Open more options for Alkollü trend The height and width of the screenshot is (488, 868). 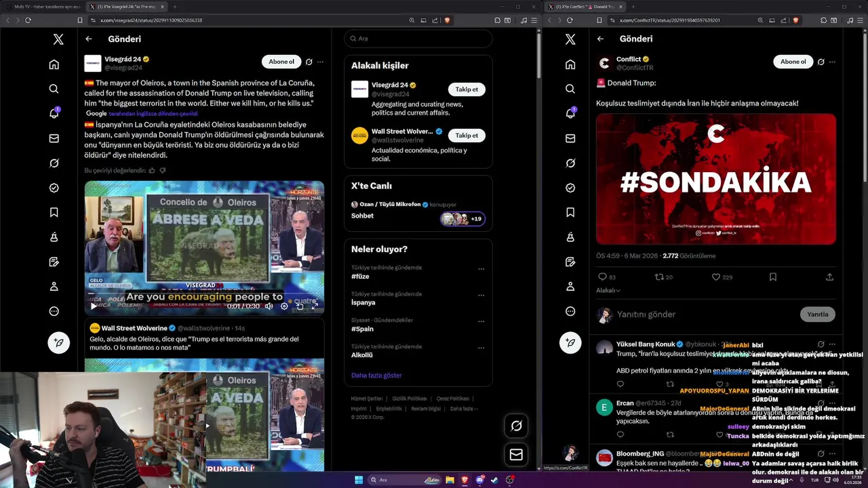point(481,348)
